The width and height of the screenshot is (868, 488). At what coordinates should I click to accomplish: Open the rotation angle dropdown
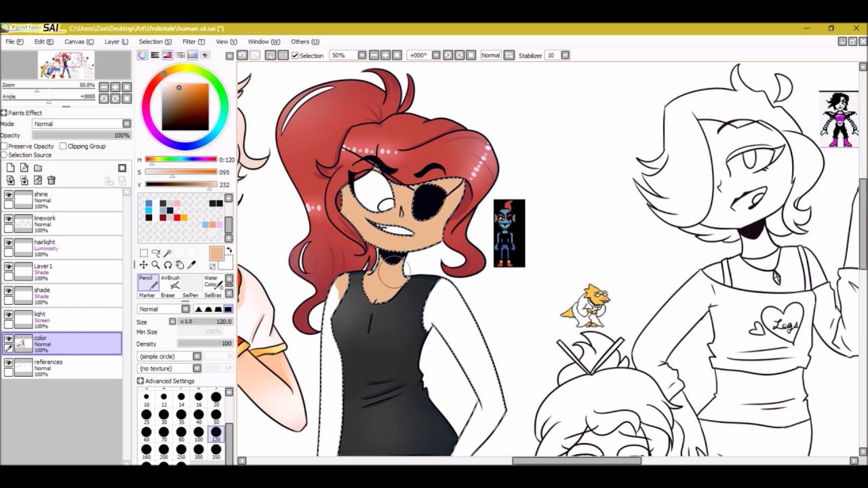436,56
